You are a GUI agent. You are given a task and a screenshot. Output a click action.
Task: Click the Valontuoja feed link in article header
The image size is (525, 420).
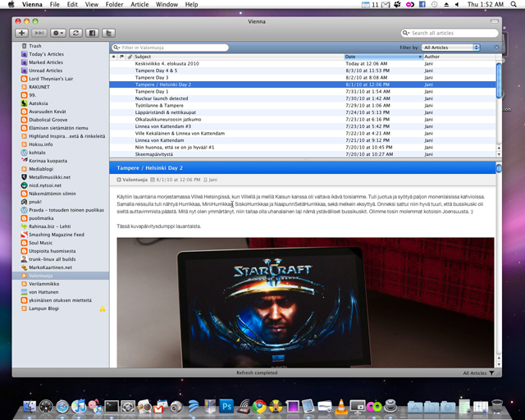tap(135, 180)
